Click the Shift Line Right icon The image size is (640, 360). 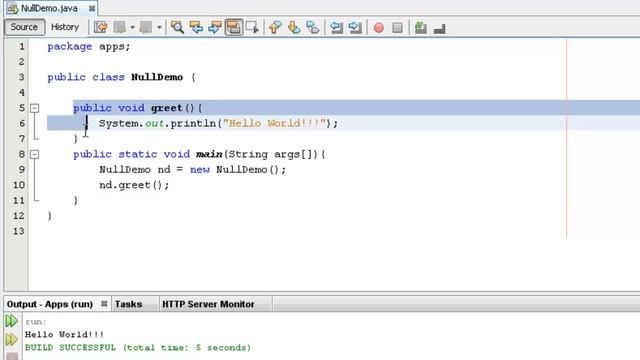click(355, 27)
